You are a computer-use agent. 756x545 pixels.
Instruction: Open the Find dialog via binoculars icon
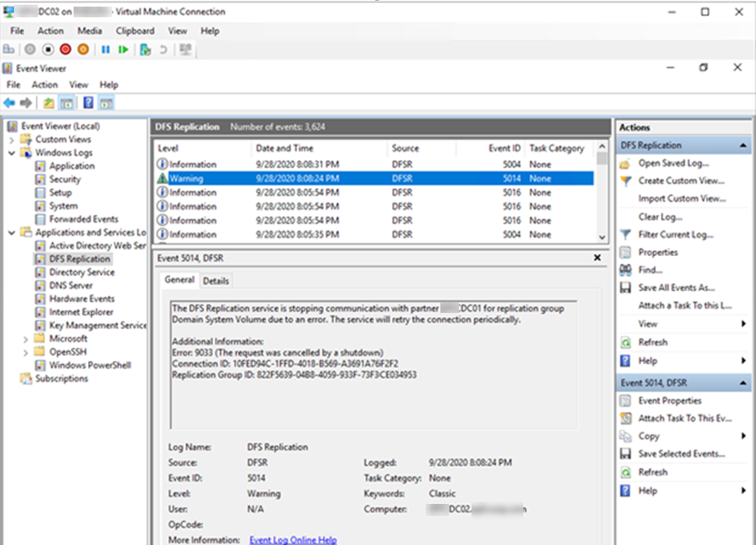tap(624, 269)
